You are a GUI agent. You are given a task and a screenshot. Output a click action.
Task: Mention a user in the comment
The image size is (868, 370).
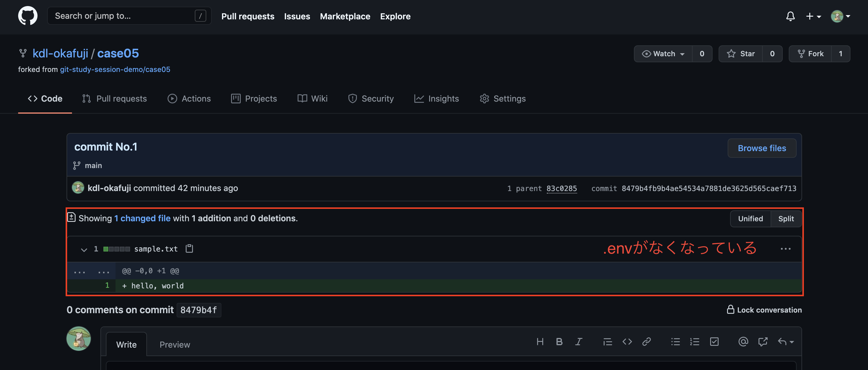(x=744, y=341)
